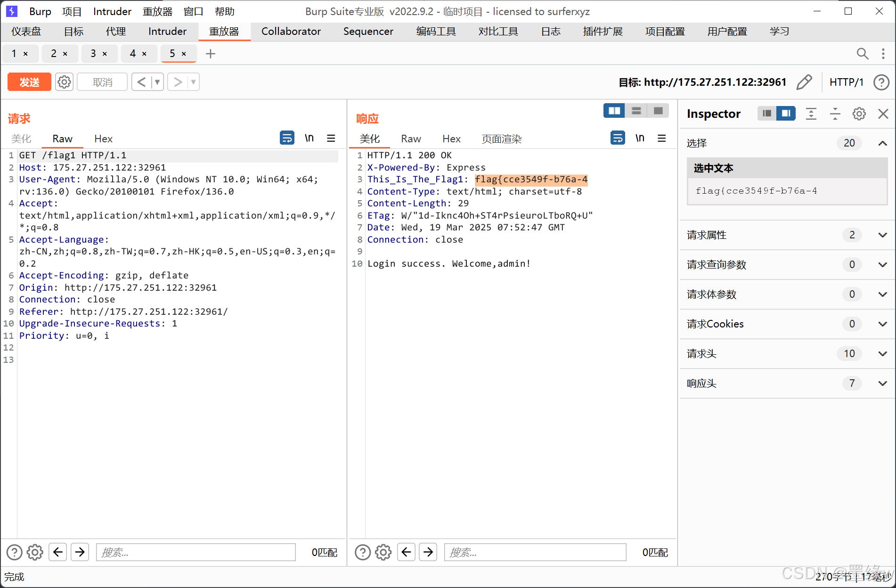Click the selected text flag value box
Viewport: 896px width, 588px height.
(x=787, y=191)
